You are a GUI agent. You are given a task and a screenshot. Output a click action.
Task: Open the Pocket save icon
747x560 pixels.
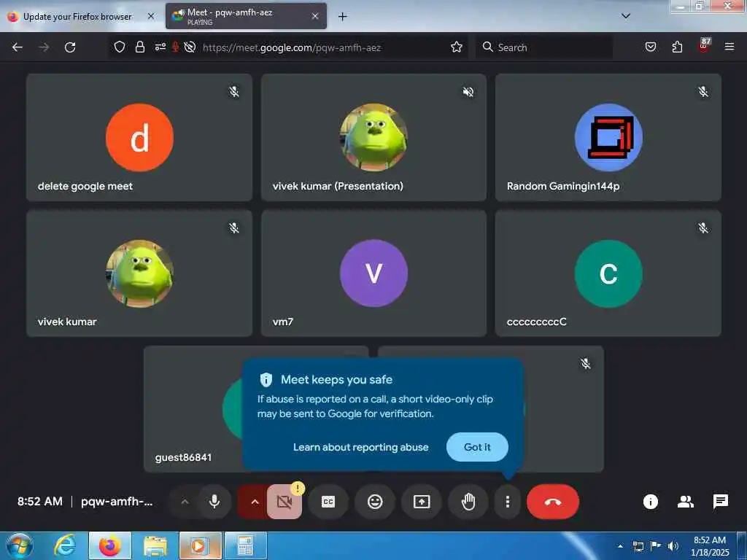click(650, 47)
